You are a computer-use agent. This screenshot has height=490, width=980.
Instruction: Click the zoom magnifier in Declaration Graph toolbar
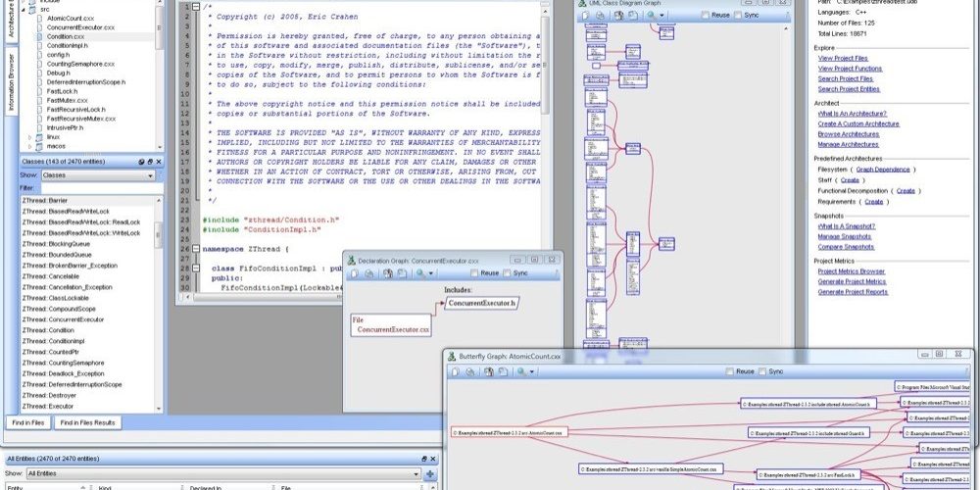tap(421, 273)
